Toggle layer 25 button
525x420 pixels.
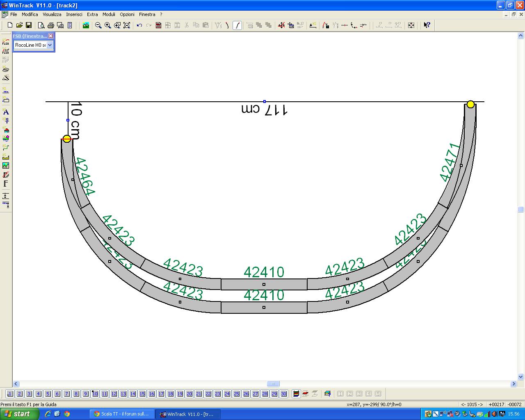tap(236, 394)
